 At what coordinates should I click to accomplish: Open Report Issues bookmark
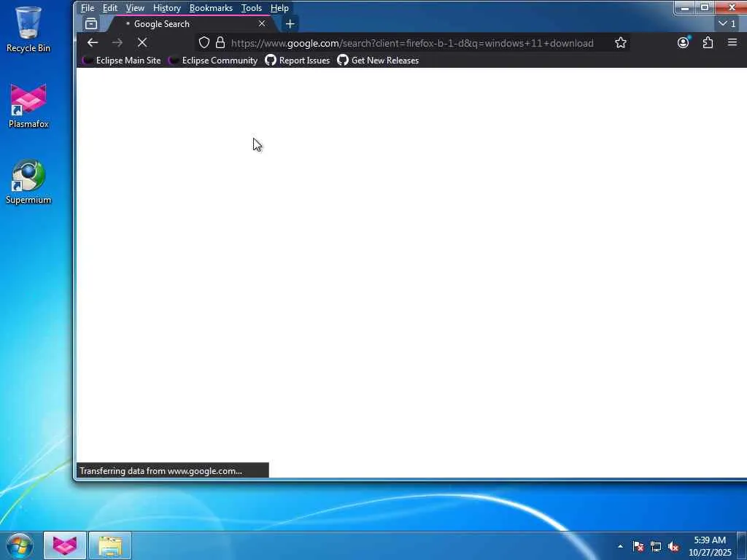click(x=298, y=61)
